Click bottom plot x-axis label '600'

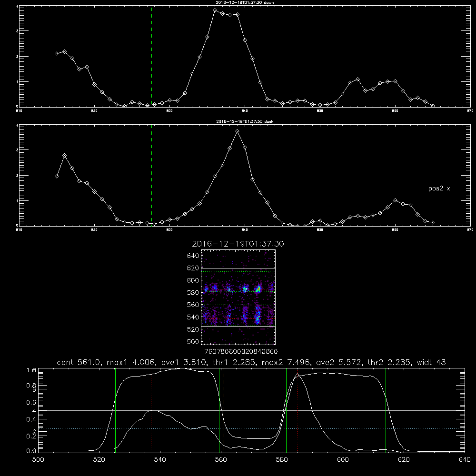coord(343,459)
